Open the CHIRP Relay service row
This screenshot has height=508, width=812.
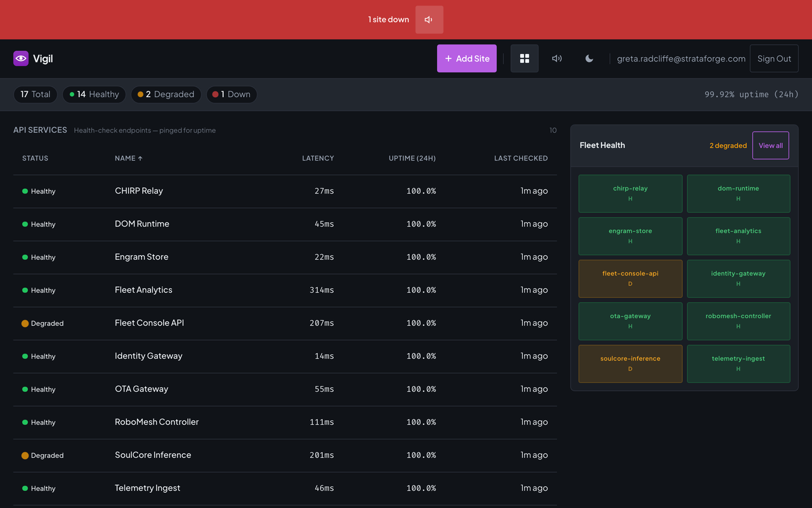pyautogui.click(x=285, y=191)
